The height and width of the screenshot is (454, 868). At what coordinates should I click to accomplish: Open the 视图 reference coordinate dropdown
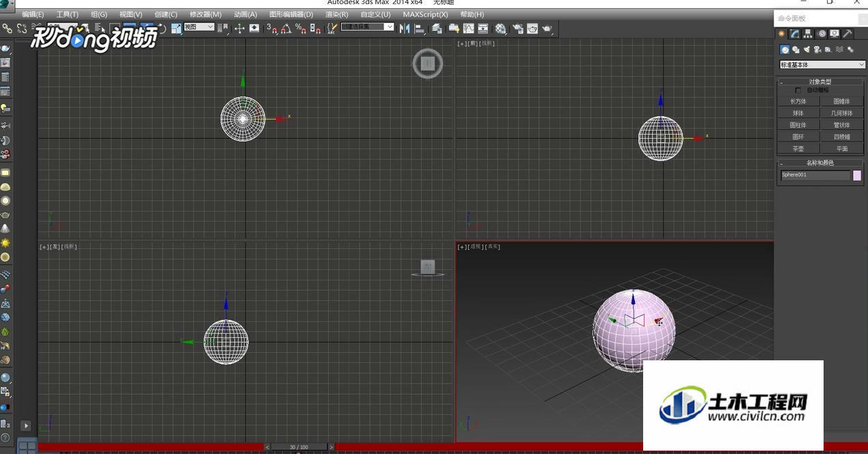point(199,27)
